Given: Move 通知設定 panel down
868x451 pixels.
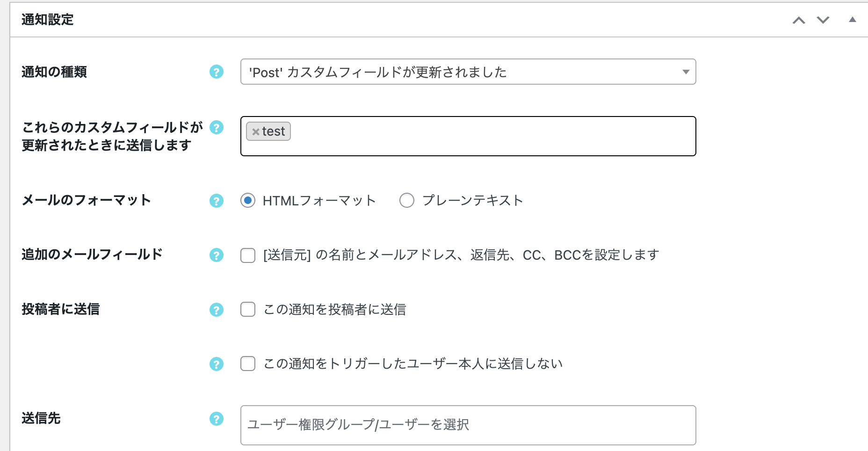Looking at the screenshot, I should 823,20.
